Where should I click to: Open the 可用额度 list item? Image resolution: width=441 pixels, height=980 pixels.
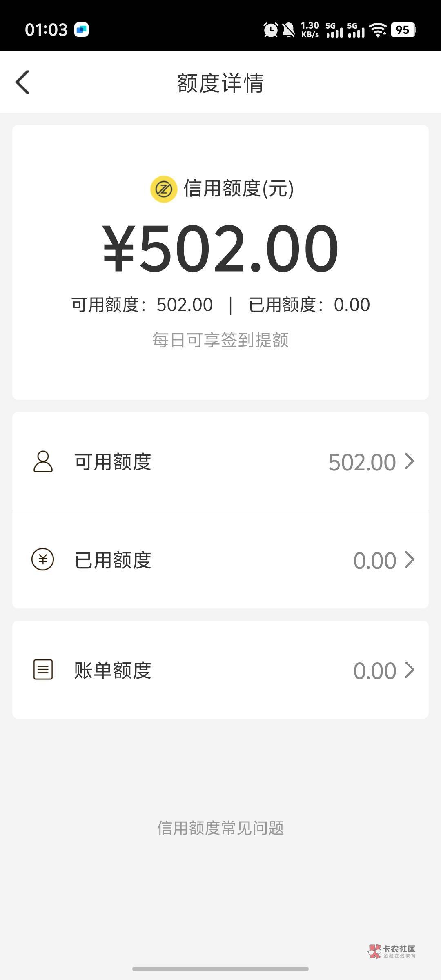(x=220, y=461)
